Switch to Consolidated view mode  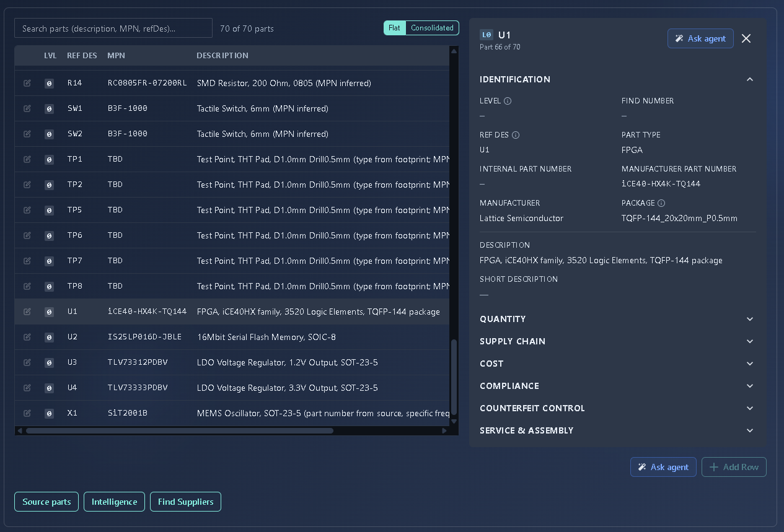coord(433,28)
